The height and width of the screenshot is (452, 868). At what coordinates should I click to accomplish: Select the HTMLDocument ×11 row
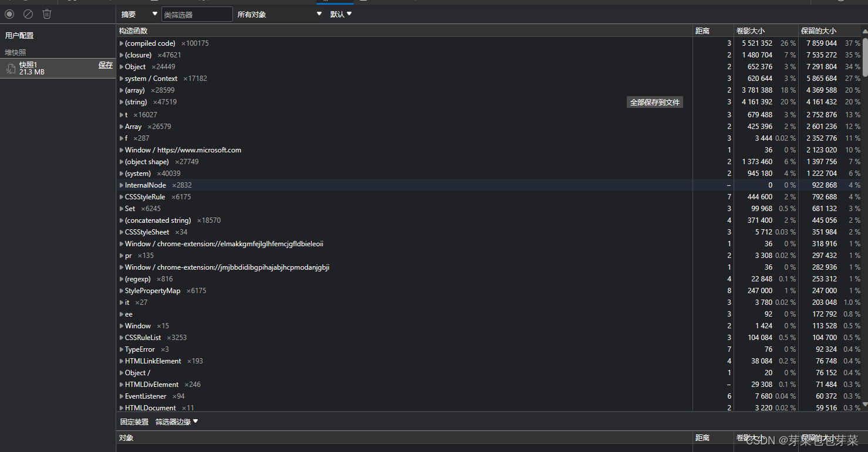(489, 407)
